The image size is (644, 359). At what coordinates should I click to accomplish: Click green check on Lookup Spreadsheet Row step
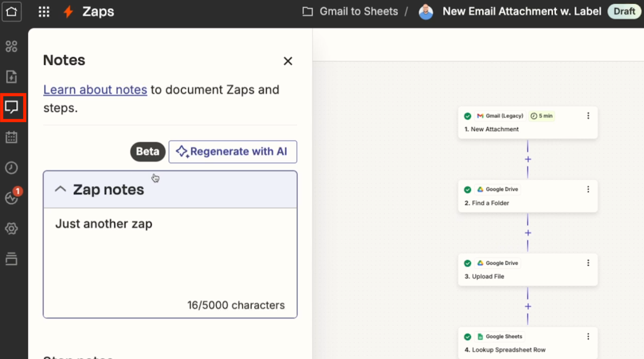tap(468, 337)
